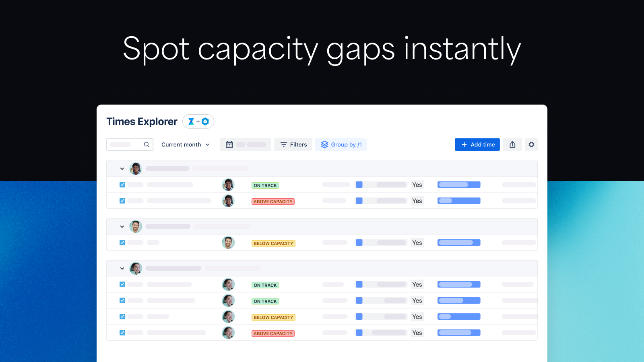Open the Filters menu
The width and height of the screenshot is (644, 362).
(x=293, y=145)
